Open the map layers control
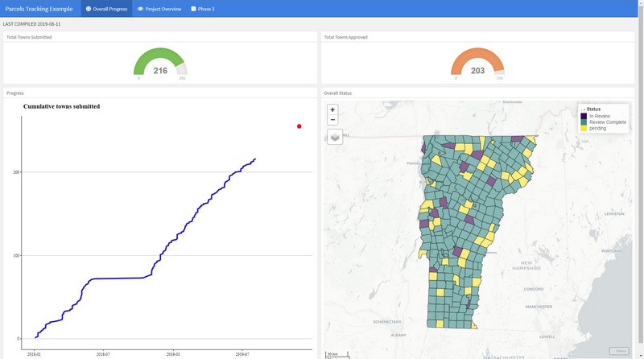 [x=335, y=137]
